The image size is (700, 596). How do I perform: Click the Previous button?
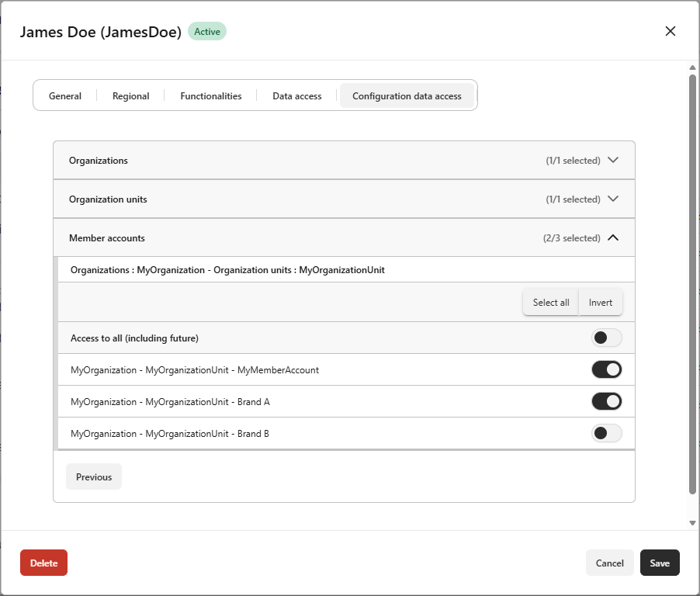(x=94, y=477)
